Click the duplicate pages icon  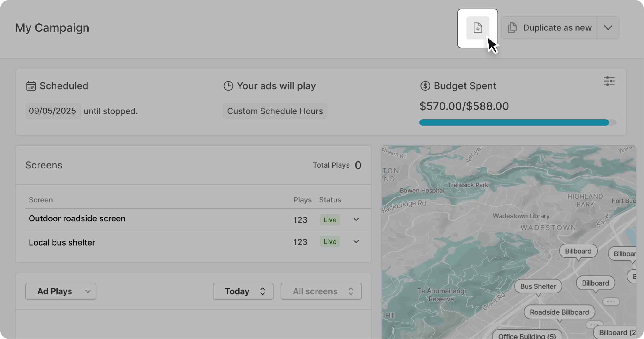(x=512, y=28)
